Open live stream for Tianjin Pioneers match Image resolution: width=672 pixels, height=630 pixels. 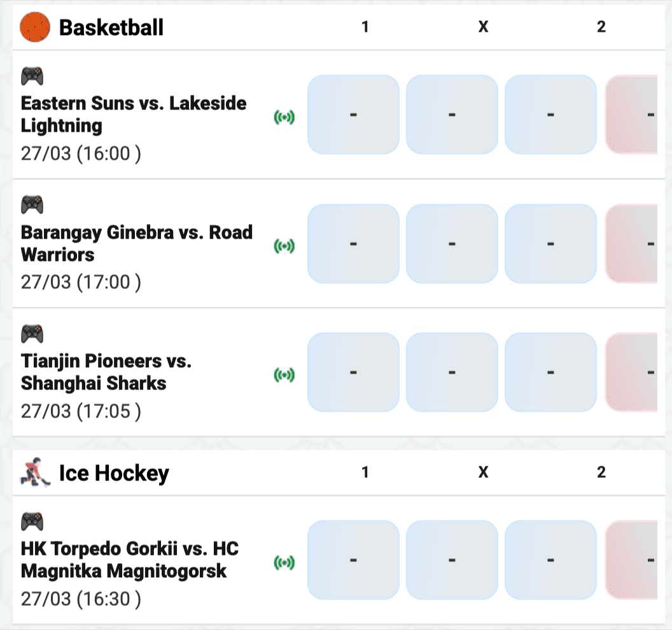point(284,375)
